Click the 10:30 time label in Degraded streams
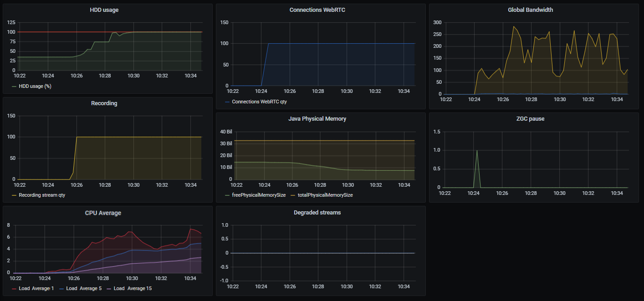644x301 pixels. [x=347, y=286]
